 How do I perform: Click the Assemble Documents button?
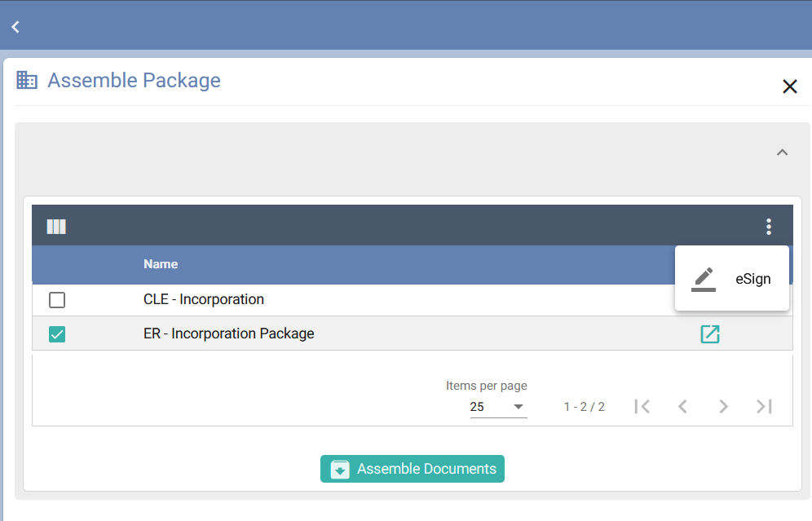tap(413, 469)
